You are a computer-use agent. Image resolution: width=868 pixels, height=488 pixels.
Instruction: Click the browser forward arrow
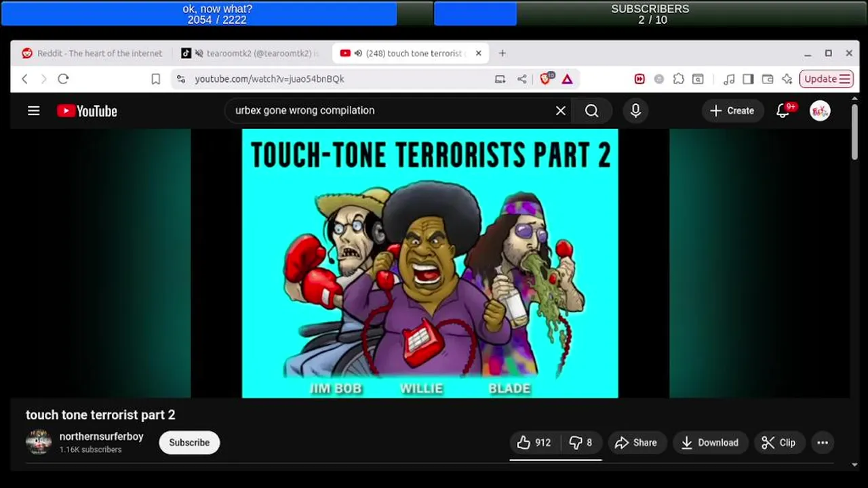pos(43,79)
